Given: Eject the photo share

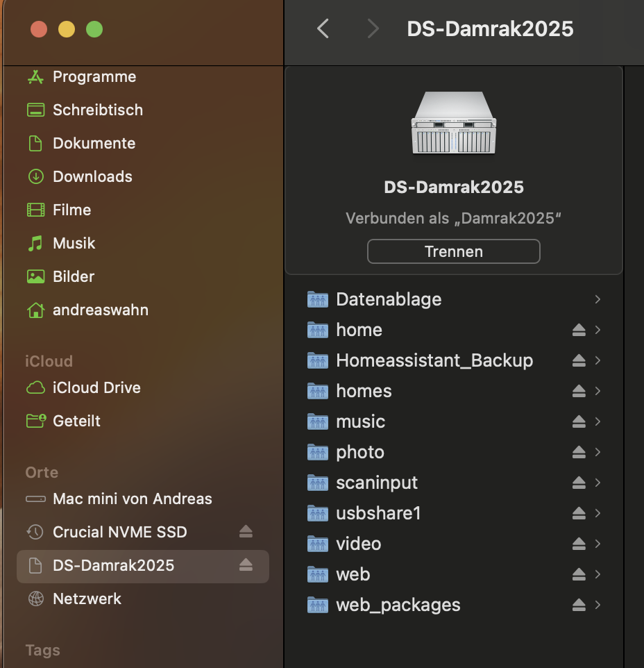Looking at the screenshot, I should tap(579, 452).
